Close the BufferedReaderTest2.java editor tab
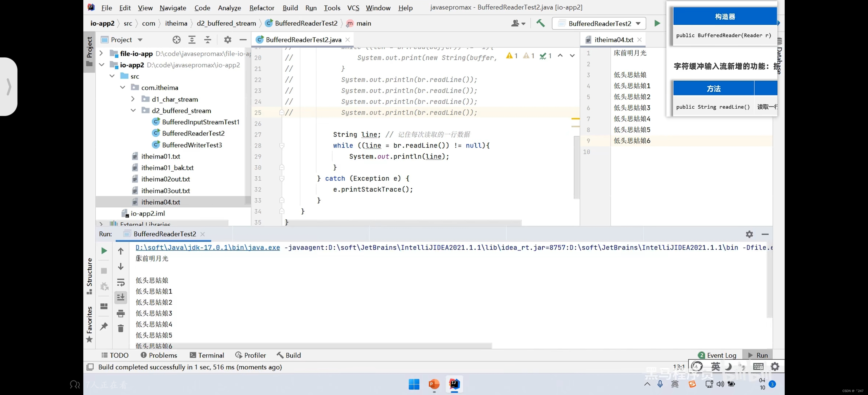 (x=347, y=40)
